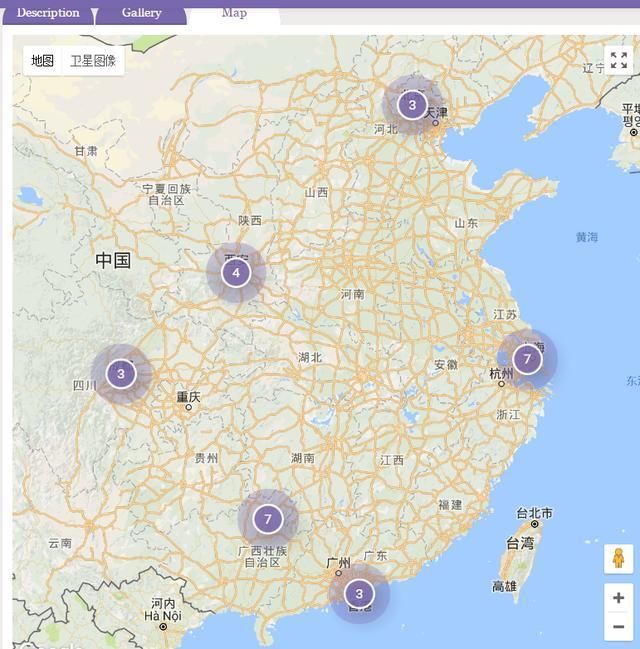
Task: Open the cluster of 7 near Hangzhou
Action: 527,359
